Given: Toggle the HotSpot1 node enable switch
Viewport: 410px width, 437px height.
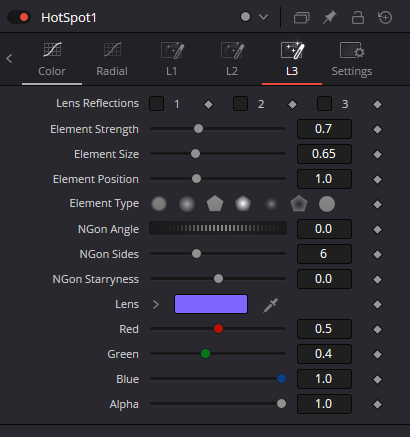Looking at the screenshot, I should point(19,17).
